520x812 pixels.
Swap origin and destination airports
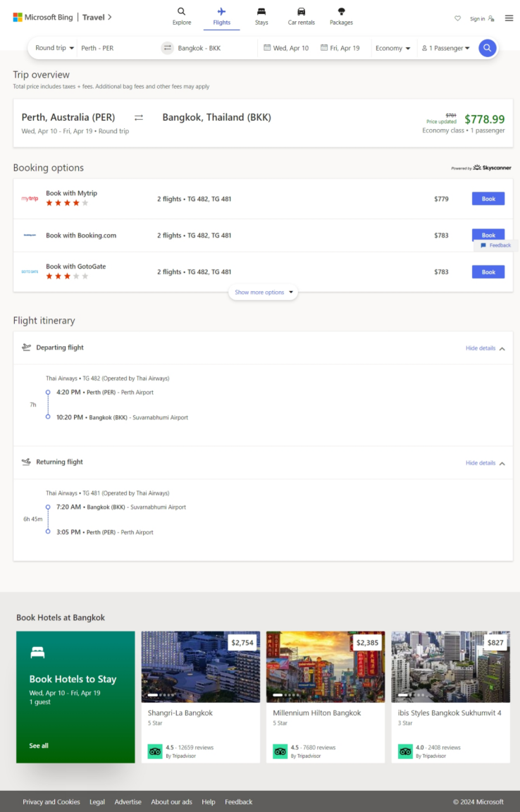[x=167, y=48]
